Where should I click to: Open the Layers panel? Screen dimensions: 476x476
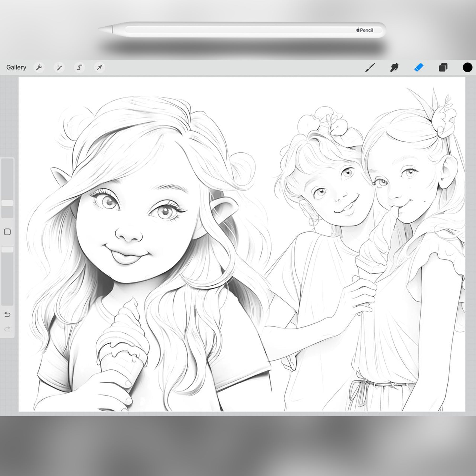(443, 67)
